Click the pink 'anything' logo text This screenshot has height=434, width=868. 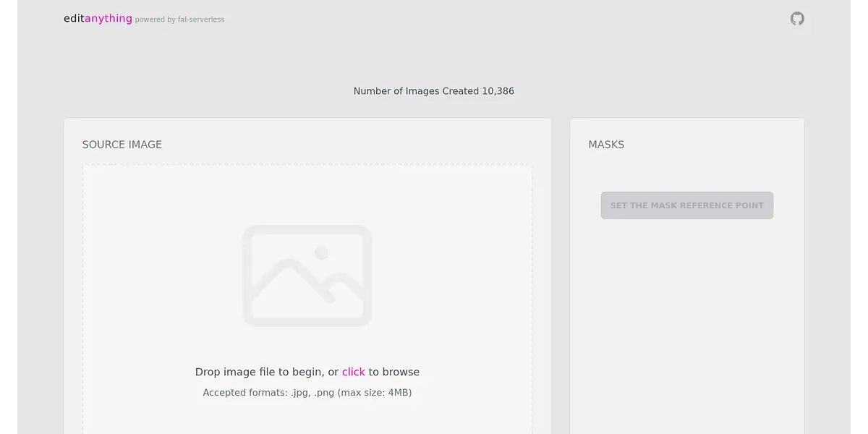click(x=109, y=19)
